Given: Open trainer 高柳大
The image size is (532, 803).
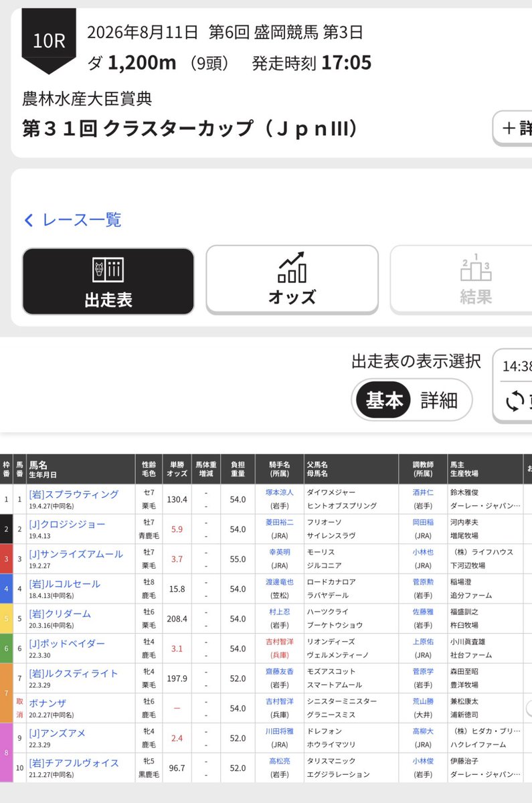Looking at the screenshot, I should click(x=423, y=732).
